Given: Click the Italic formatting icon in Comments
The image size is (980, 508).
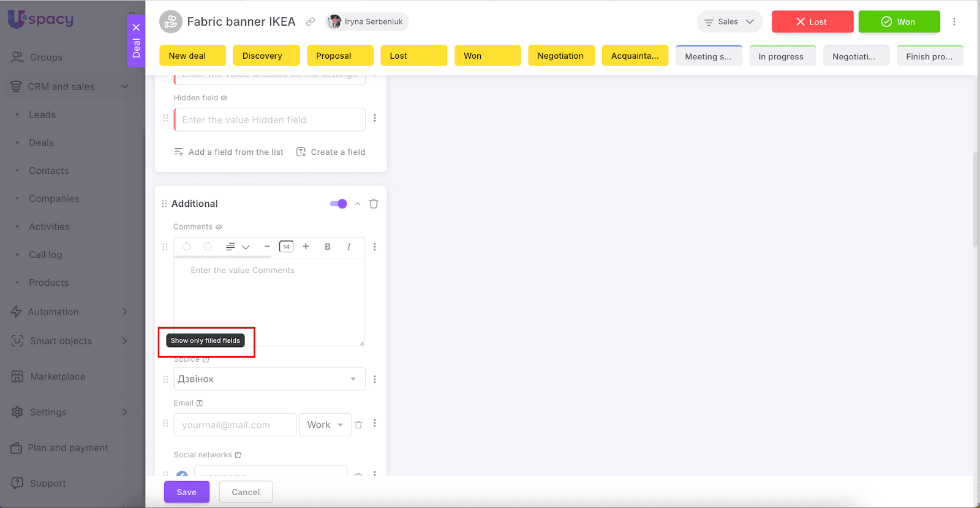Looking at the screenshot, I should pyautogui.click(x=349, y=247).
